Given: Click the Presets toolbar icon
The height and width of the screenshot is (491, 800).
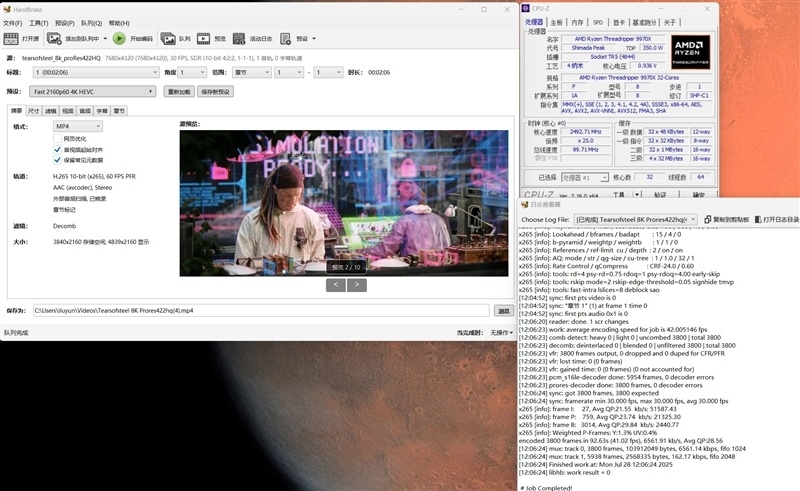Looking at the screenshot, I should click(287, 39).
